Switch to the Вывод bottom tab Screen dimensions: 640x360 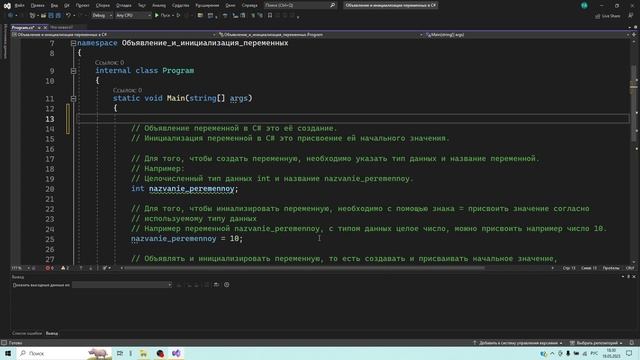click(x=52, y=333)
